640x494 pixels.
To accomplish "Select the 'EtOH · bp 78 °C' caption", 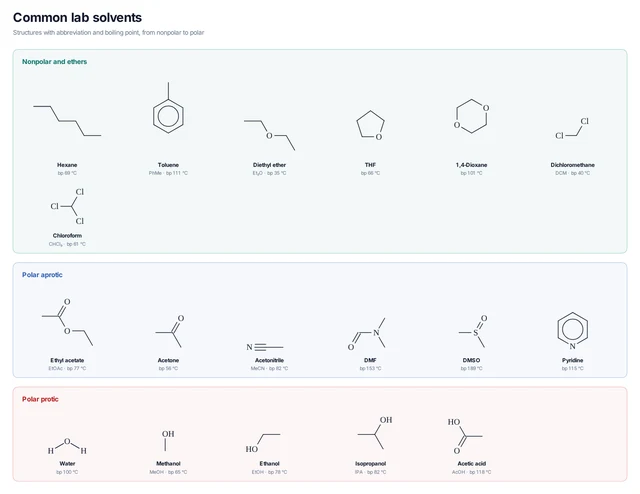I will 269,472.
